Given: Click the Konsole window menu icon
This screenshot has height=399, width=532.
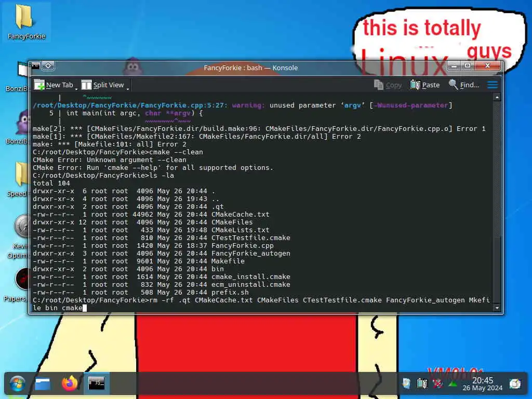Looking at the screenshot, I should coord(36,65).
